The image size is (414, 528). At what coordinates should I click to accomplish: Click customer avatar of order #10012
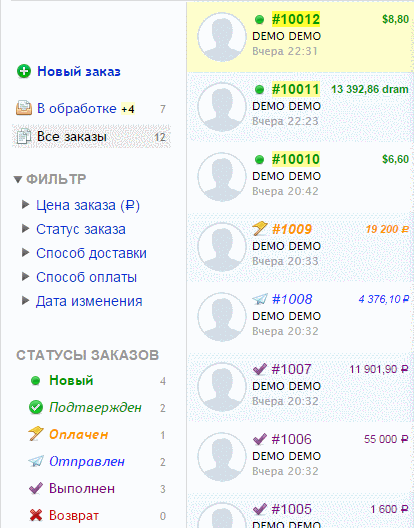point(222,37)
